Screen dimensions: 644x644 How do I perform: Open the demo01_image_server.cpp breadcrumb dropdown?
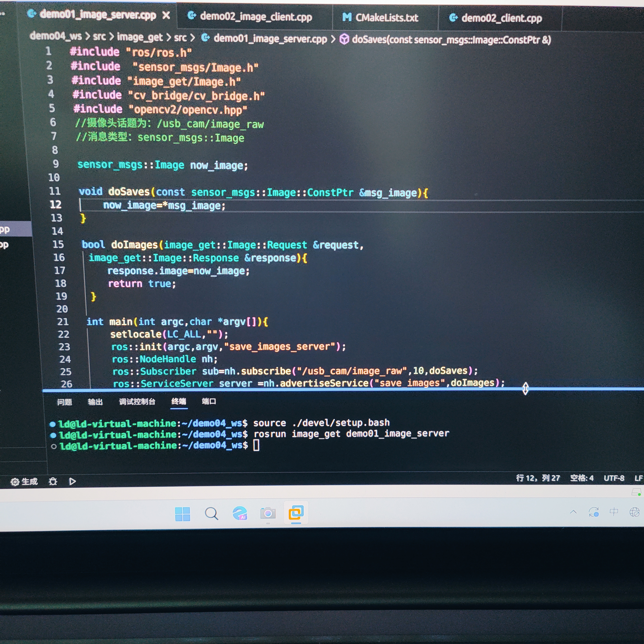point(270,39)
